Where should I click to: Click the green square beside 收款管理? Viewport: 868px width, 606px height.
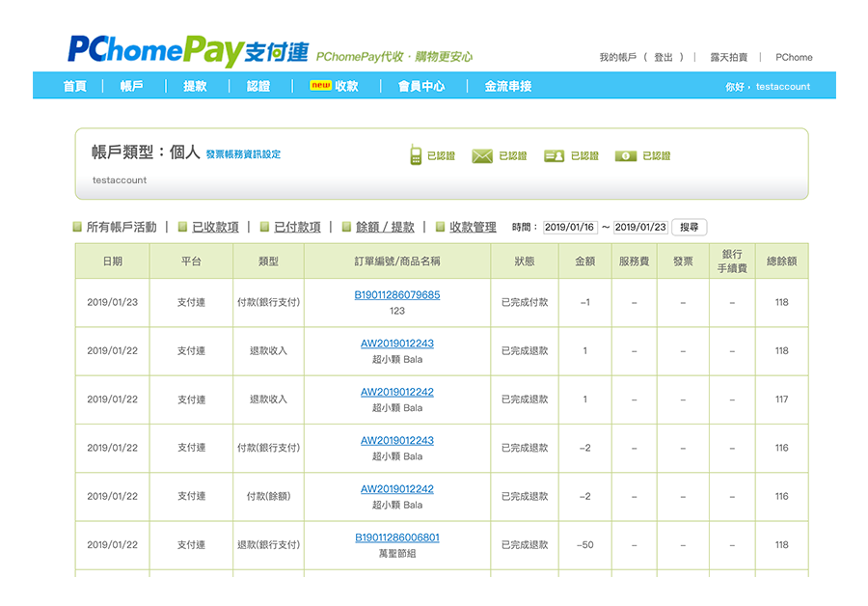tap(441, 228)
